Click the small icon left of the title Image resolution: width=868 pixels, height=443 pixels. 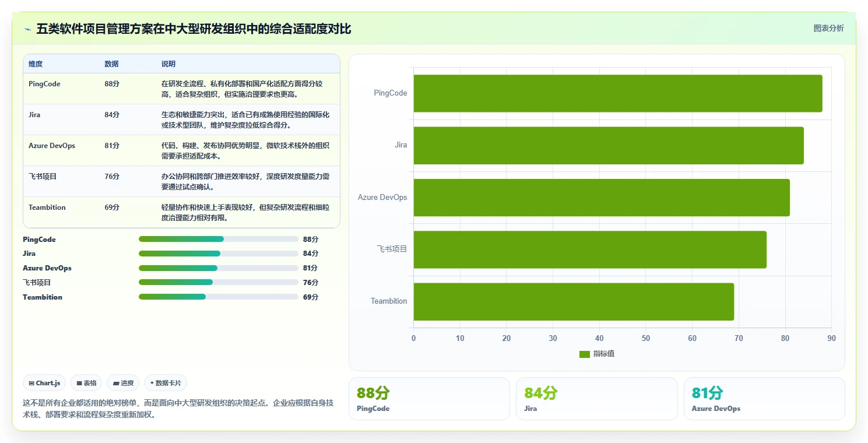27,29
